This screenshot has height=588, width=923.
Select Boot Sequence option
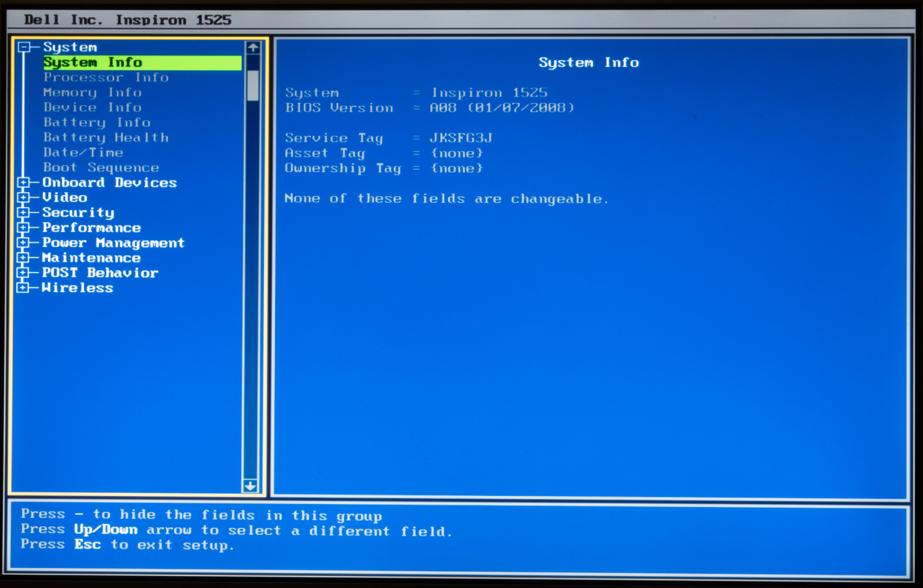coord(101,168)
